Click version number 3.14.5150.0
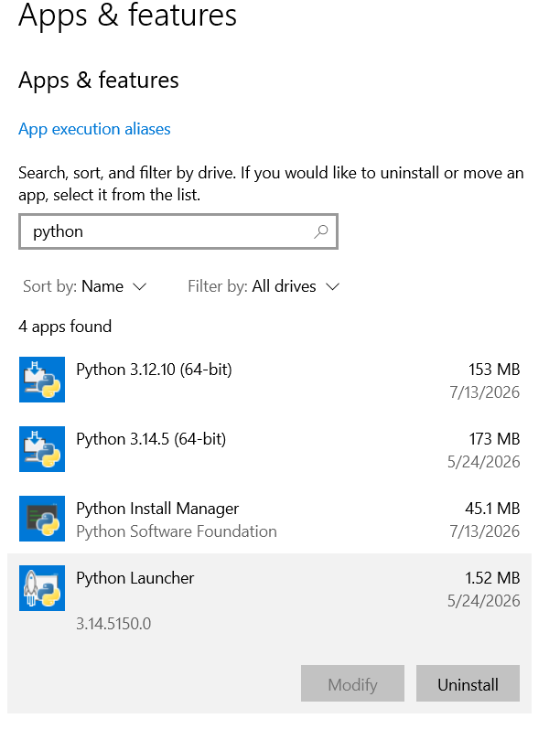Screen dimensions: 560x740 pos(113,624)
